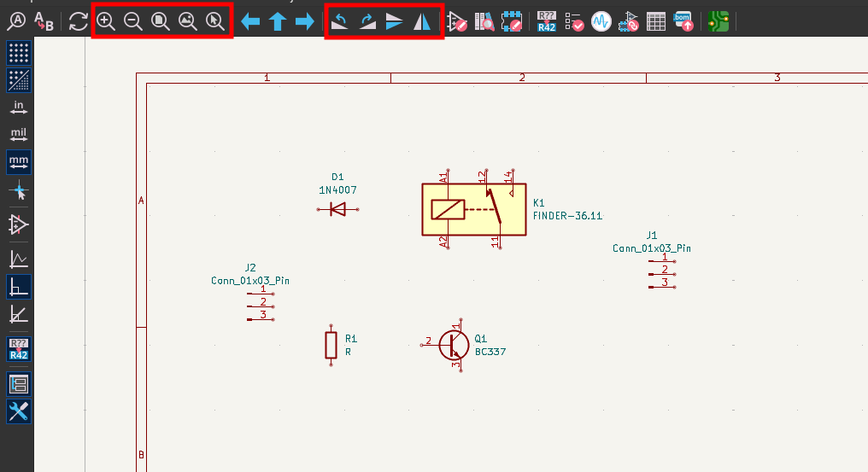Open the symbol fields table grid icon
This screenshot has width=868, height=472.
click(655, 22)
